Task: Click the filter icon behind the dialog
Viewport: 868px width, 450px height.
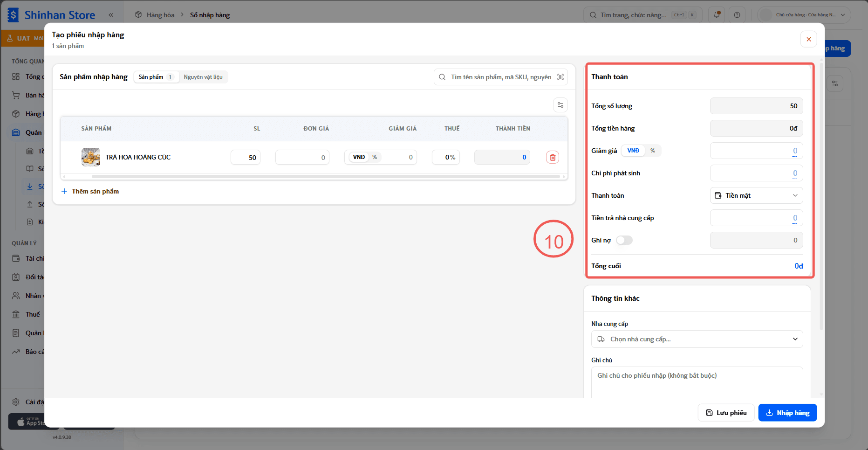Action: tap(835, 83)
